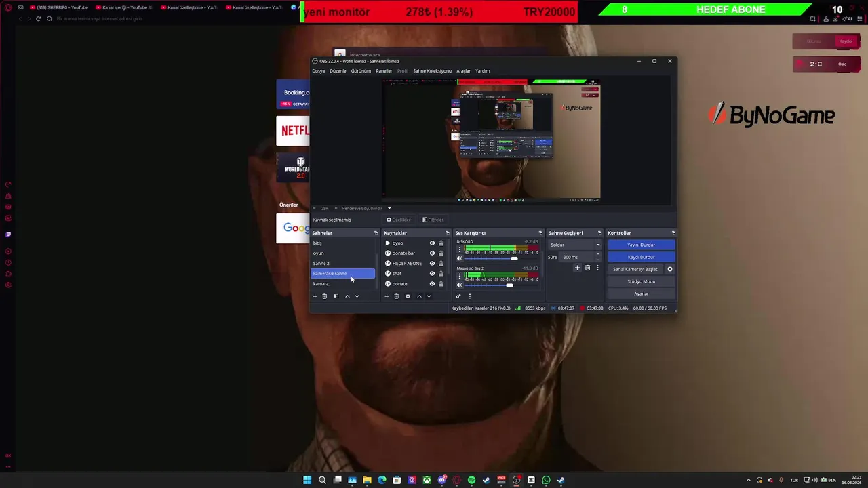This screenshot has width=868, height=488.
Task: Open Soldur transition dropdown
Action: pos(575,245)
